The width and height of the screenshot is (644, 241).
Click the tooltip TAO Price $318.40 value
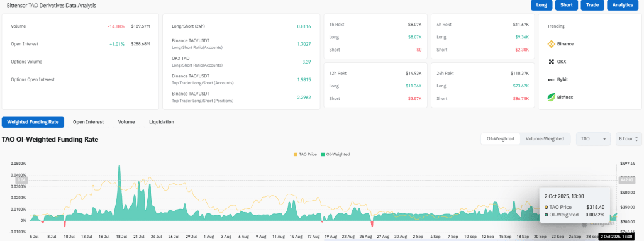596,207
